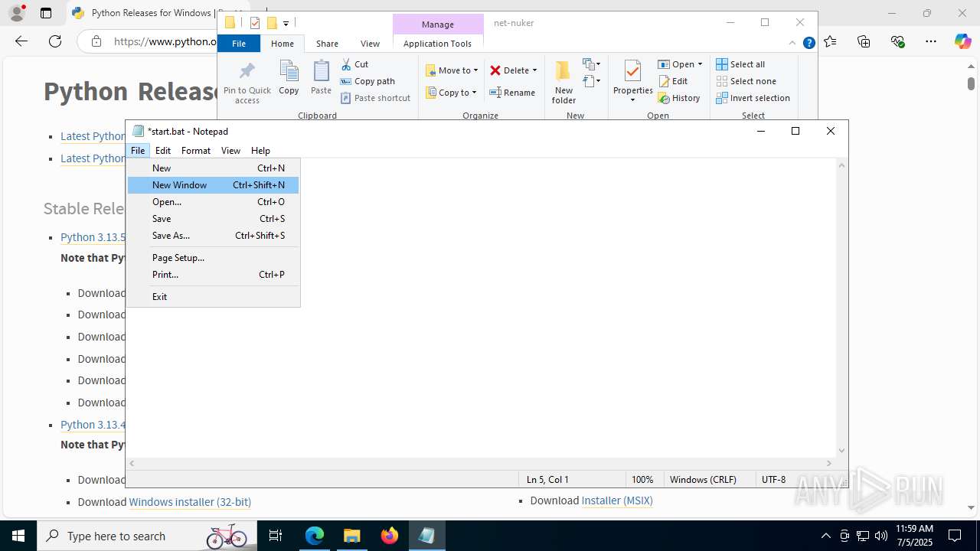The image size is (980, 551).
Task: Open the Edge favorites star icon
Action: click(831, 41)
